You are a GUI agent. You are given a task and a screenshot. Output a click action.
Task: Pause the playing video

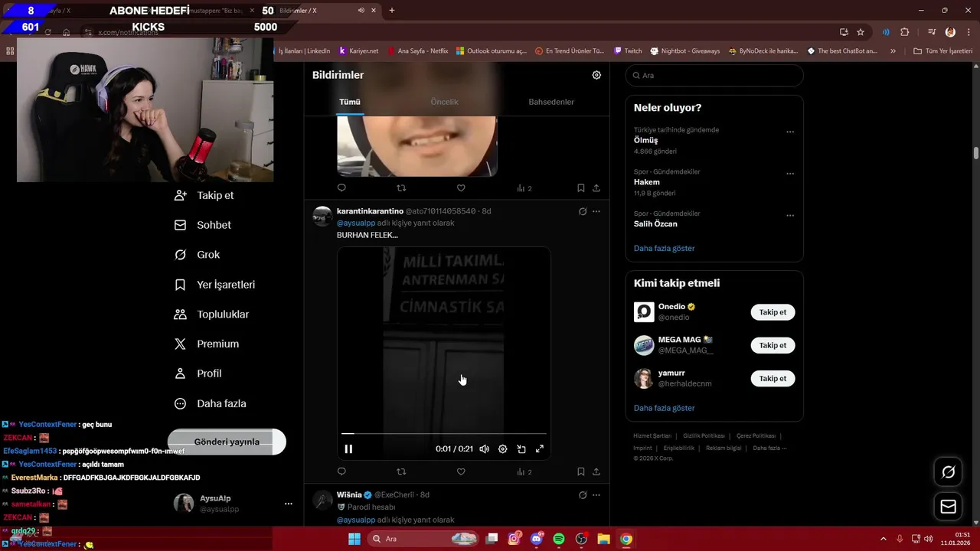348,449
